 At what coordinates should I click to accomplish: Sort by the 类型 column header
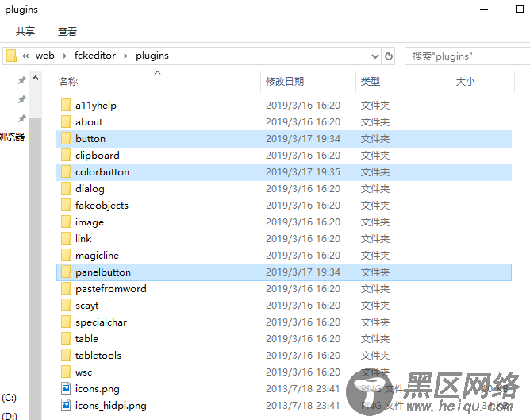(x=371, y=82)
